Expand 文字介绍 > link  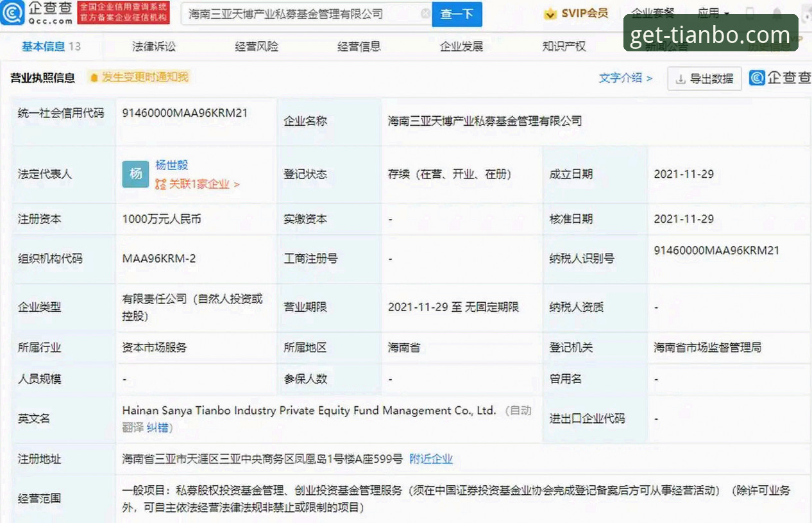pos(625,78)
